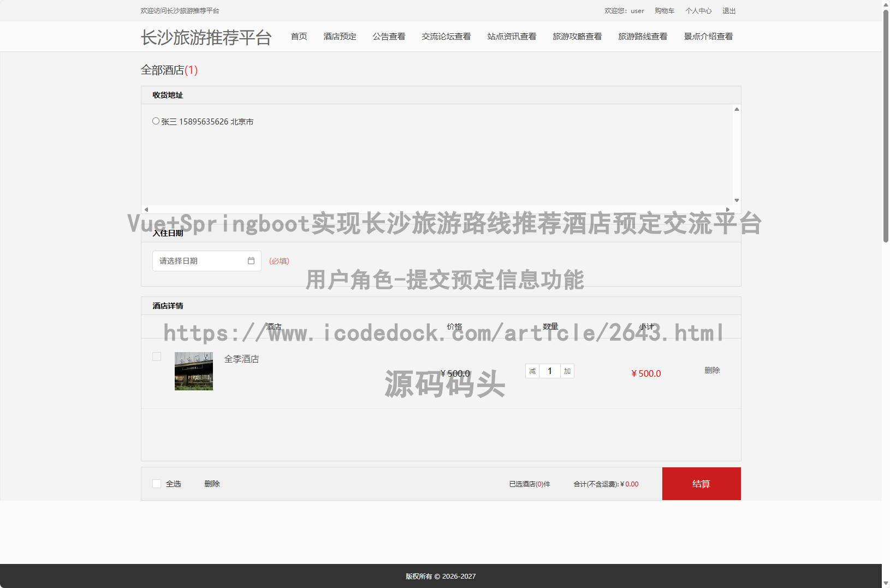This screenshot has height=588, width=890.
Task: Open the 酒店预定 menu item
Action: [340, 37]
